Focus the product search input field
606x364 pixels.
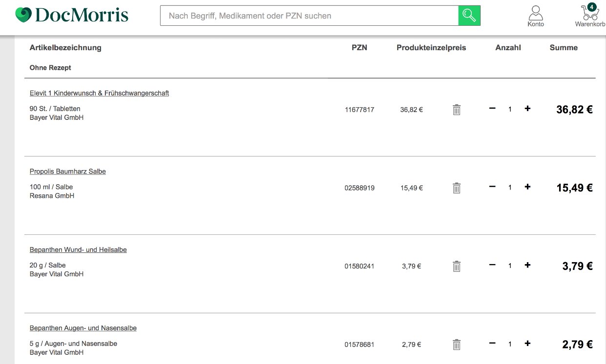click(x=309, y=16)
